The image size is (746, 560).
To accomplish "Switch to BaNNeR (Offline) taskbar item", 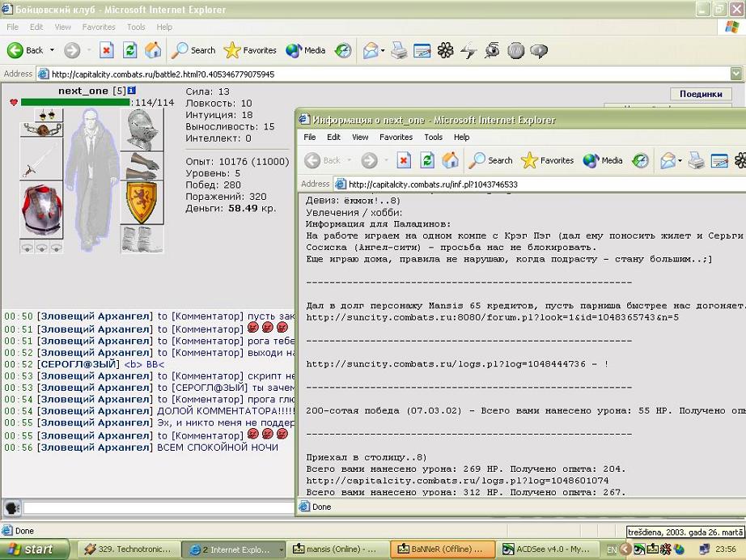I will [442, 549].
